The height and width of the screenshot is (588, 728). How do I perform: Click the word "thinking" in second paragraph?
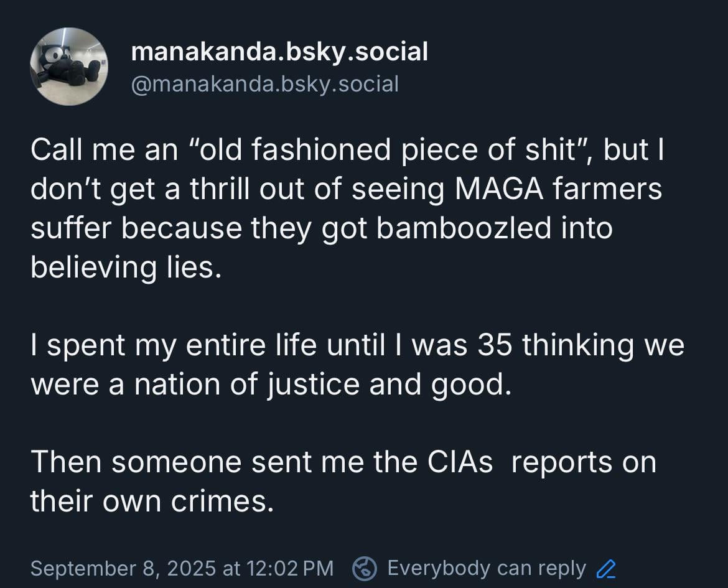point(577,345)
